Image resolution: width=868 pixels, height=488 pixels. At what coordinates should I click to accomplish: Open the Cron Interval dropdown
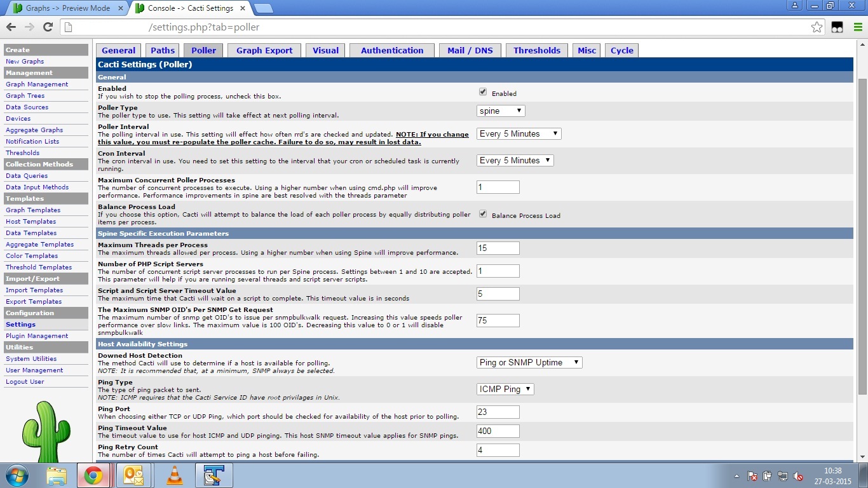515,161
